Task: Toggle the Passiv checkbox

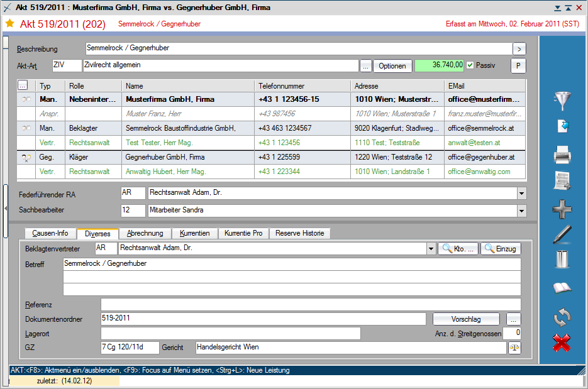Action: tap(470, 65)
